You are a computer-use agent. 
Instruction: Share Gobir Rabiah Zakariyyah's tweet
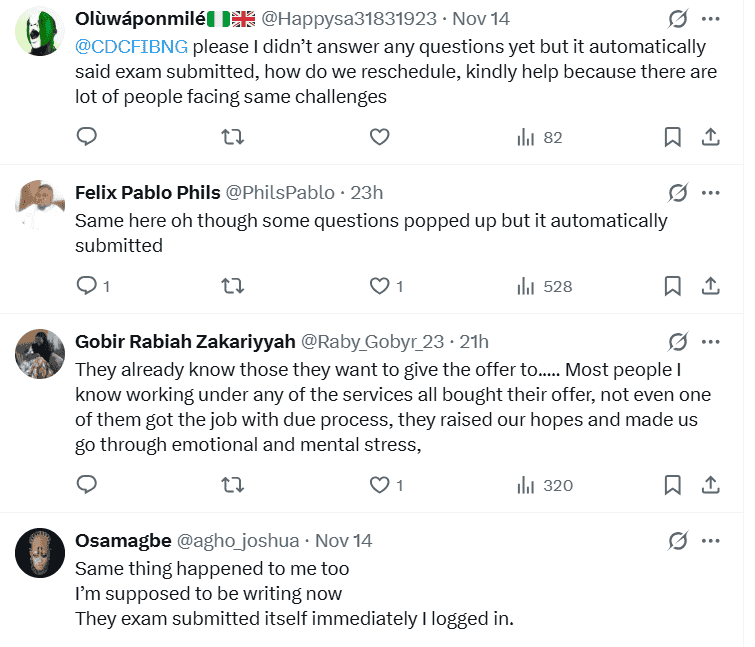710,485
